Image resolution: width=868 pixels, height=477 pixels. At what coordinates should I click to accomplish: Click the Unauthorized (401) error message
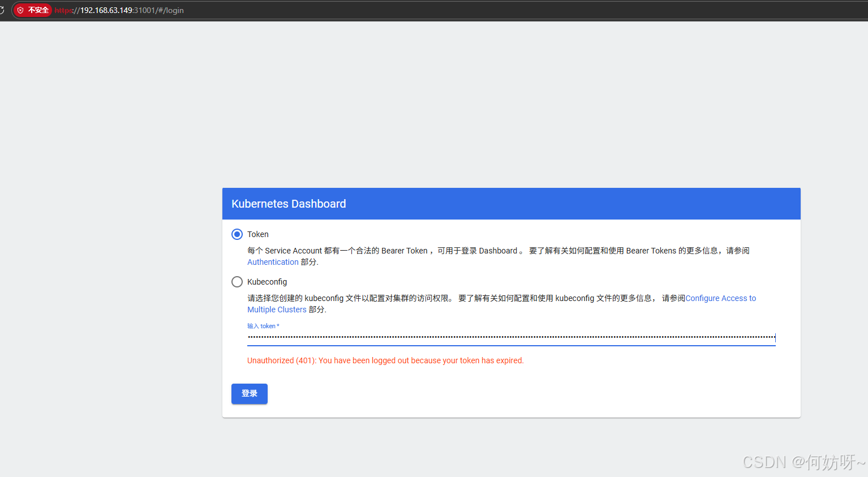tap(385, 360)
